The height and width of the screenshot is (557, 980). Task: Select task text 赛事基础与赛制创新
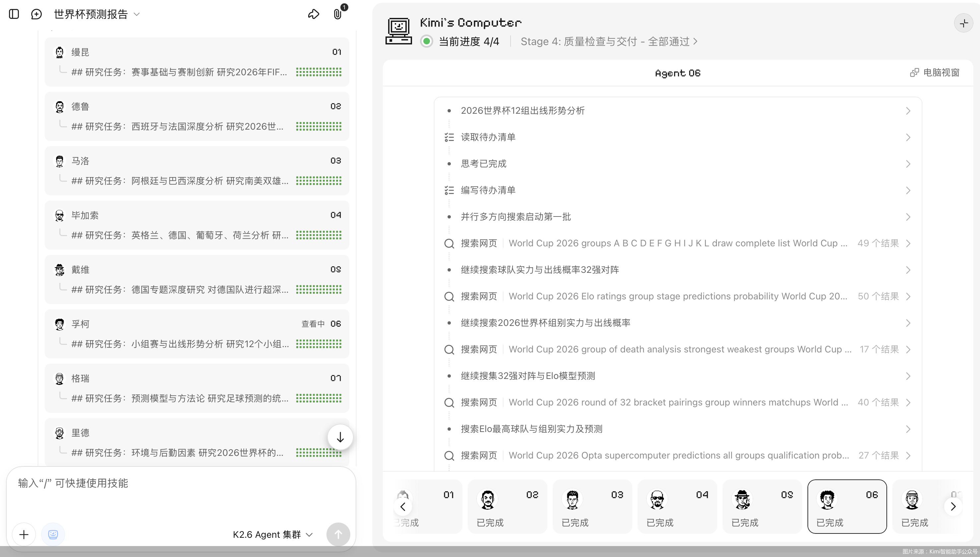point(173,72)
